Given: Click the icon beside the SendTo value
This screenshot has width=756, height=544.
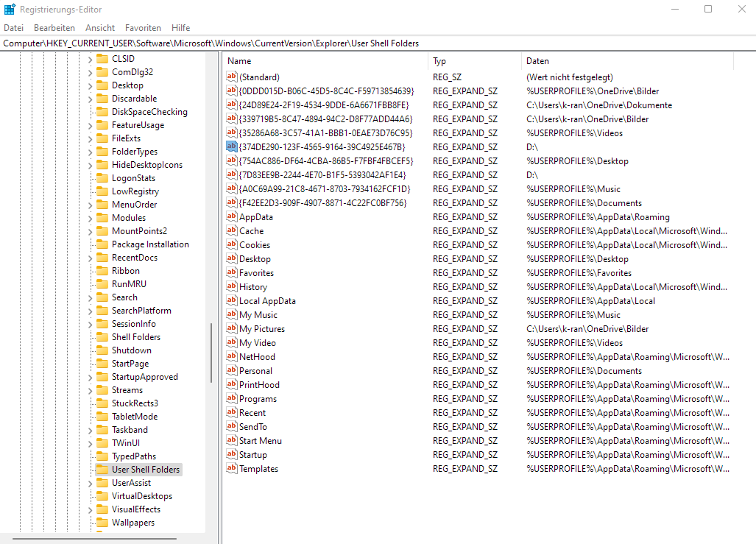Looking at the screenshot, I should [x=232, y=425].
